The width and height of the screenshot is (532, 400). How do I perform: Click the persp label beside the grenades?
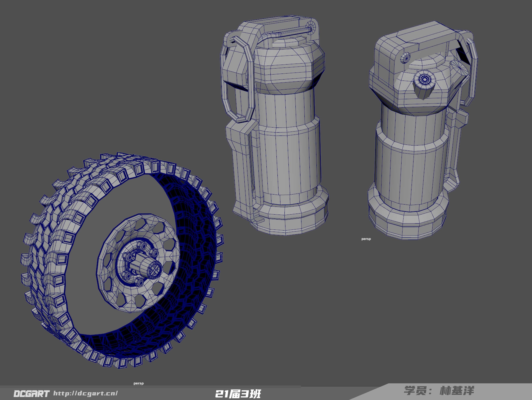(366, 239)
